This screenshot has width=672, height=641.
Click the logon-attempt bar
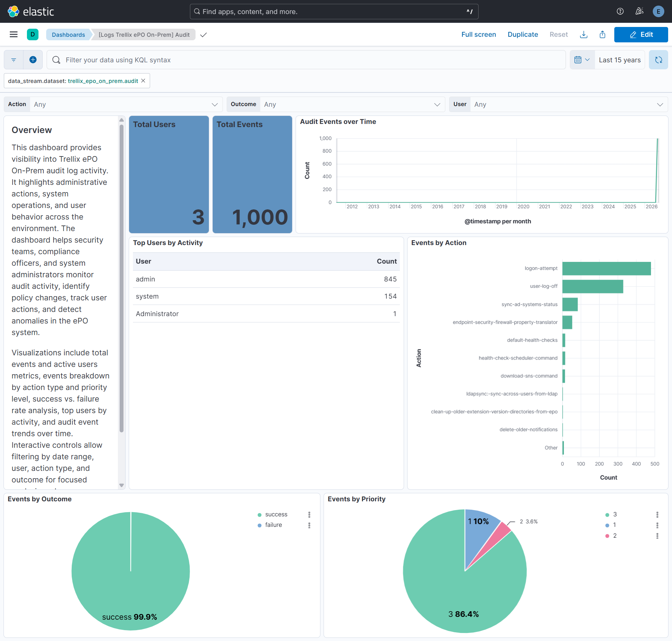(607, 269)
